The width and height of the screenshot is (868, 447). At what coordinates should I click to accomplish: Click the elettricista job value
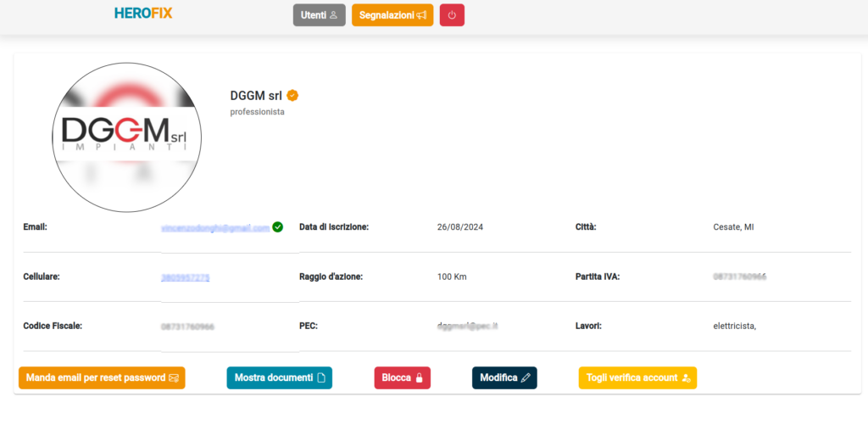click(x=735, y=327)
